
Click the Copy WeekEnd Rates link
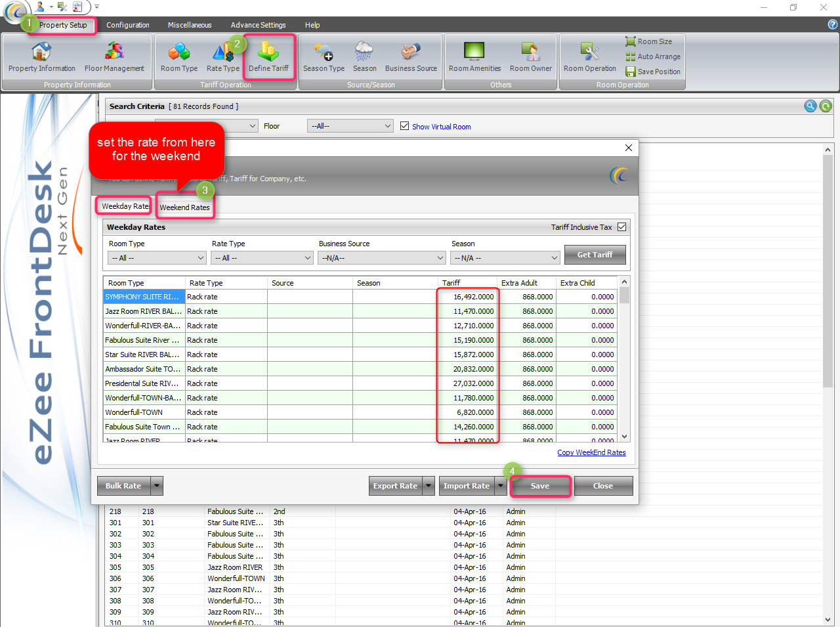pos(591,452)
